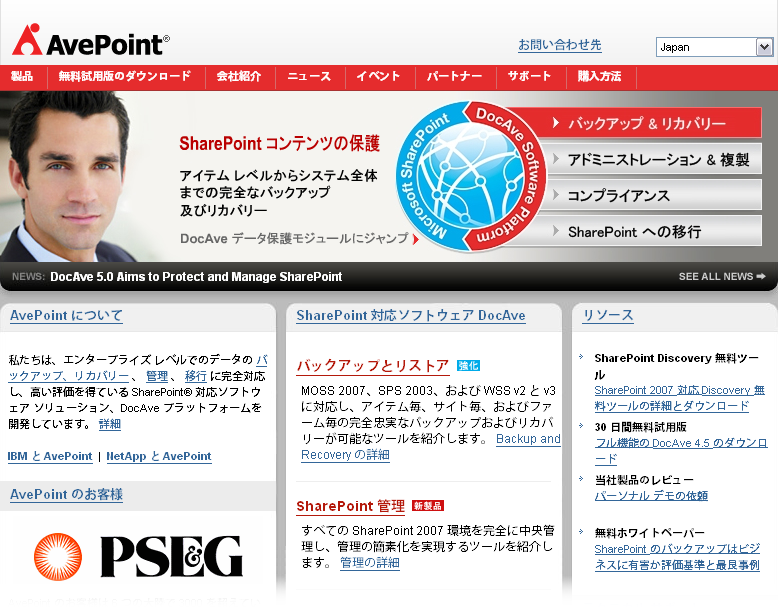The height and width of the screenshot is (609, 778).
Task: Open the ニュース menu item
Action: click(x=309, y=77)
